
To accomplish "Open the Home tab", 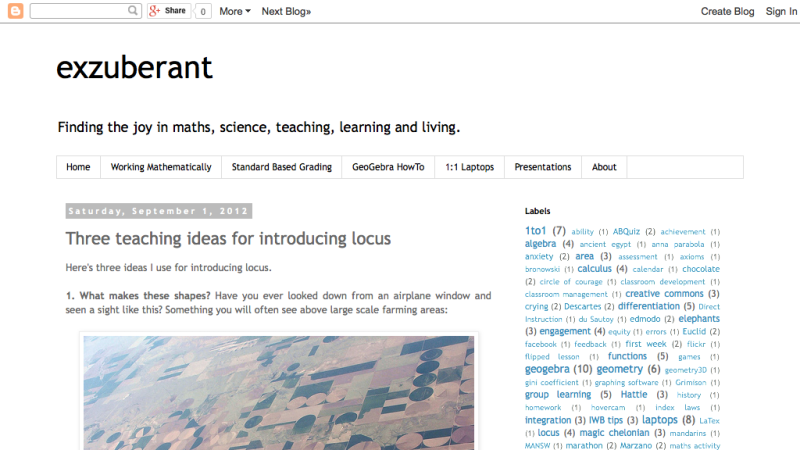I will (x=78, y=167).
